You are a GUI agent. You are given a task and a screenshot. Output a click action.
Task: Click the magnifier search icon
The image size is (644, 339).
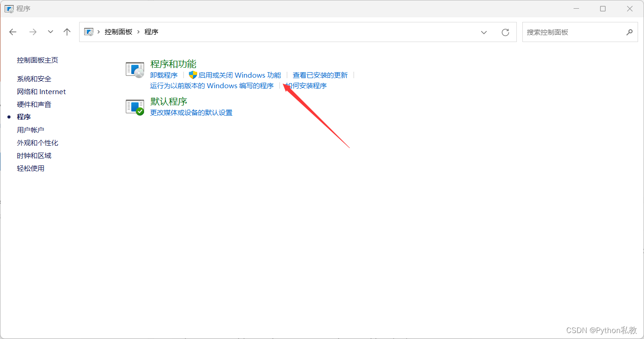click(629, 32)
